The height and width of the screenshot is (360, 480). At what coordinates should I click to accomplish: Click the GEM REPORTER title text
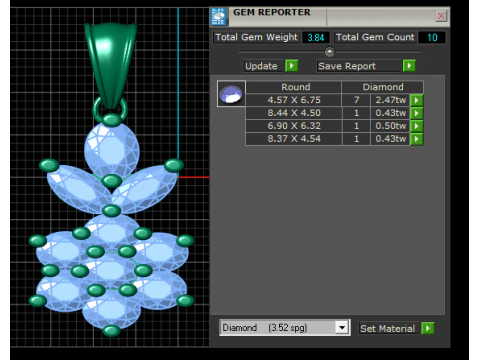click(x=272, y=13)
